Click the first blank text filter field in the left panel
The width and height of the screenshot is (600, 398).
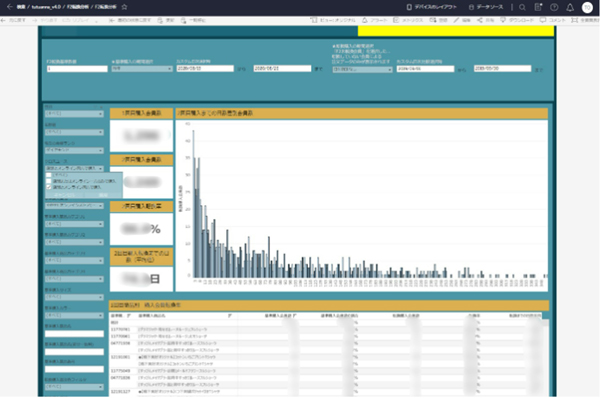coord(74,334)
